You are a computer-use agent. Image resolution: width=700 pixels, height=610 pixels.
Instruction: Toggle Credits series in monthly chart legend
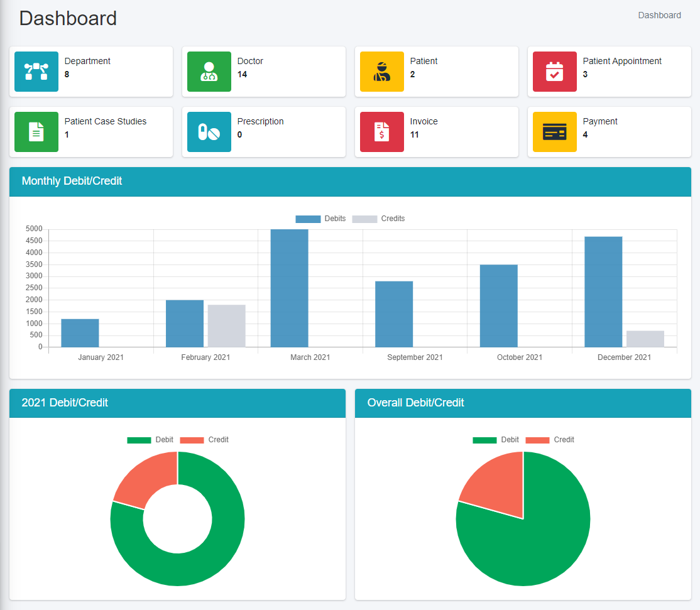378,219
